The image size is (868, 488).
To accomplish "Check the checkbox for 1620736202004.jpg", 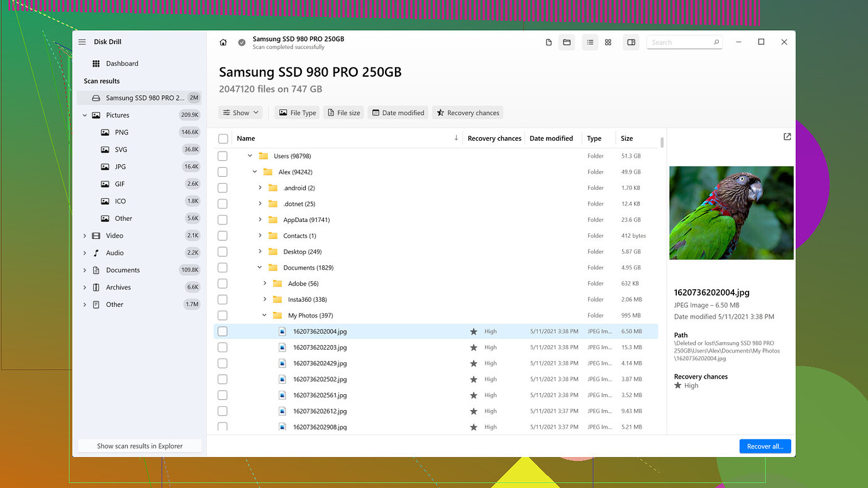I will [x=223, y=331].
